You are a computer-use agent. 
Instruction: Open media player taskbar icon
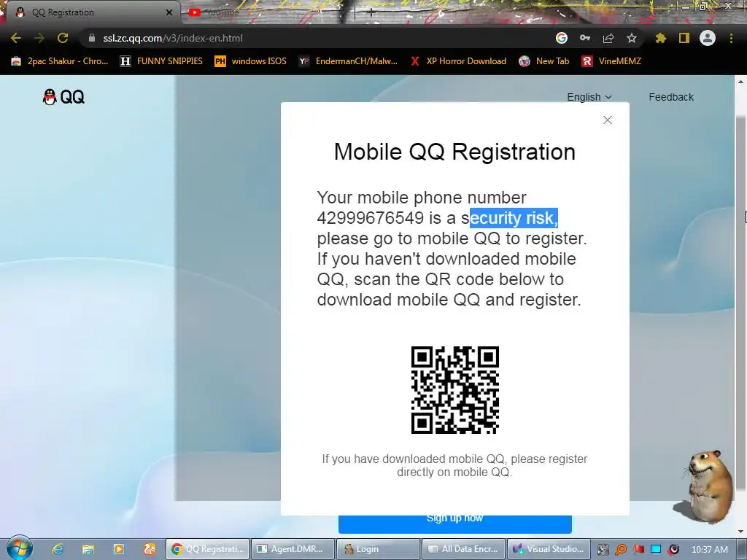pos(119,549)
